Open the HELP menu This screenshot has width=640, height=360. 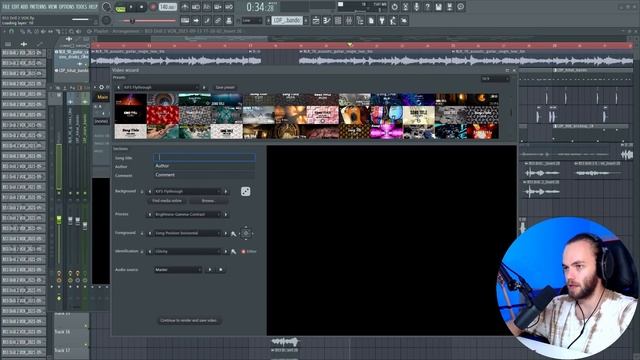pos(93,7)
